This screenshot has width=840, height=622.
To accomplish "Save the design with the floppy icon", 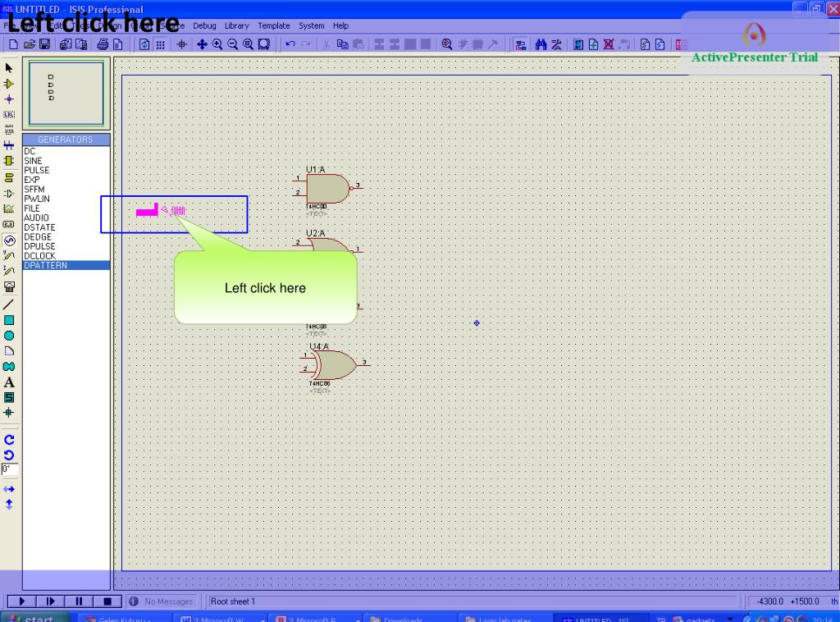I will (44, 44).
